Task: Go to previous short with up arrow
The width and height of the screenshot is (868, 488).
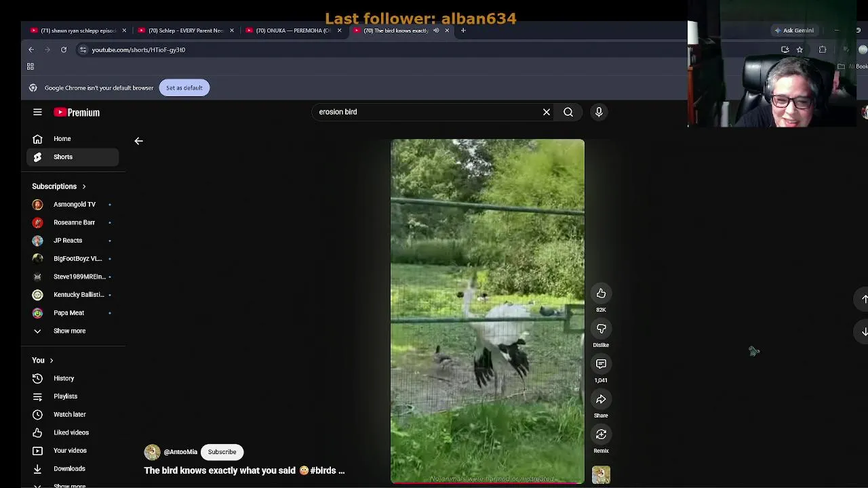Action: click(864, 299)
